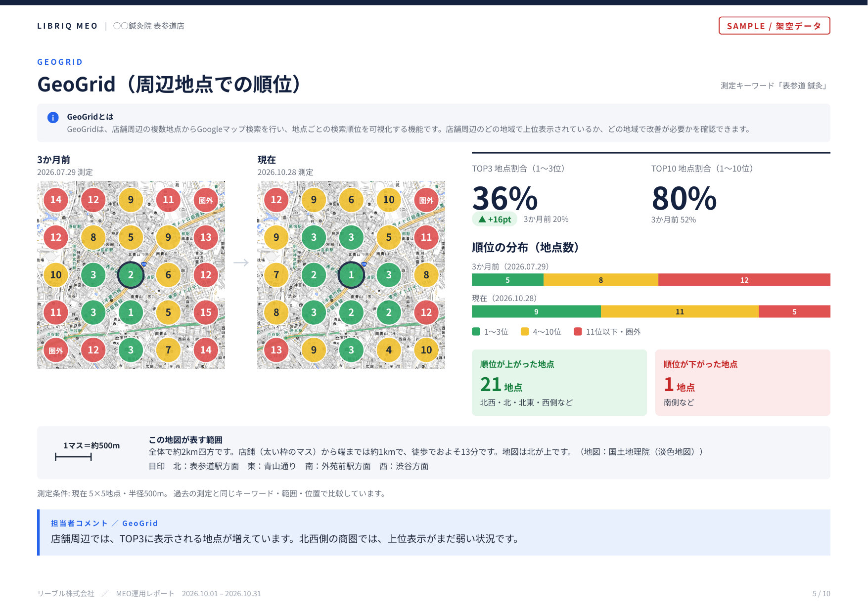
Task: Click rank 5 circle on the 現在 map
Action: point(389,237)
